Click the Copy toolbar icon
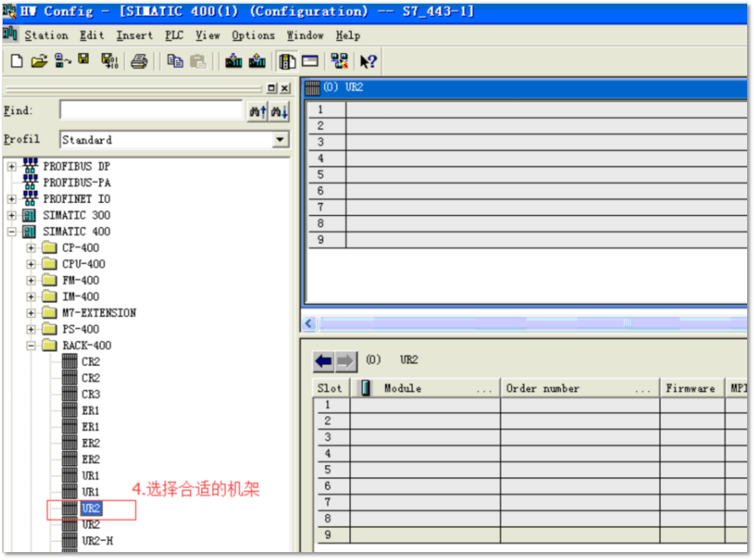Image resolution: width=755 pixels, height=560 pixels. click(175, 61)
